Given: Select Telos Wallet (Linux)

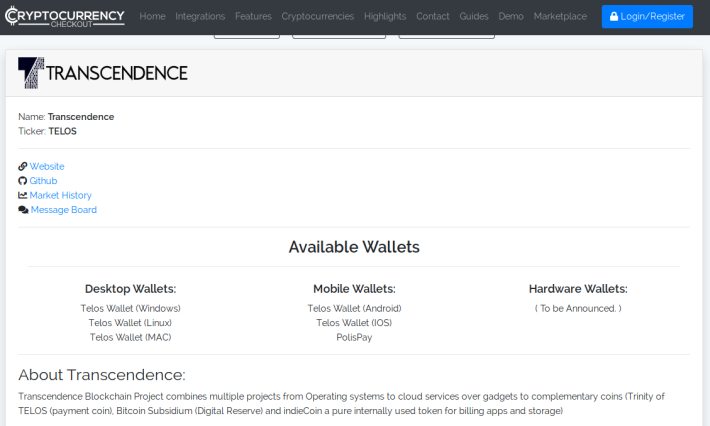Looking at the screenshot, I should click(x=130, y=323).
